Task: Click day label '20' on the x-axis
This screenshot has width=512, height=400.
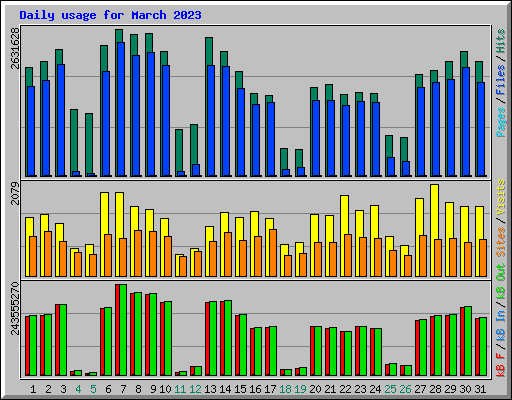Action: click(x=315, y=389)
